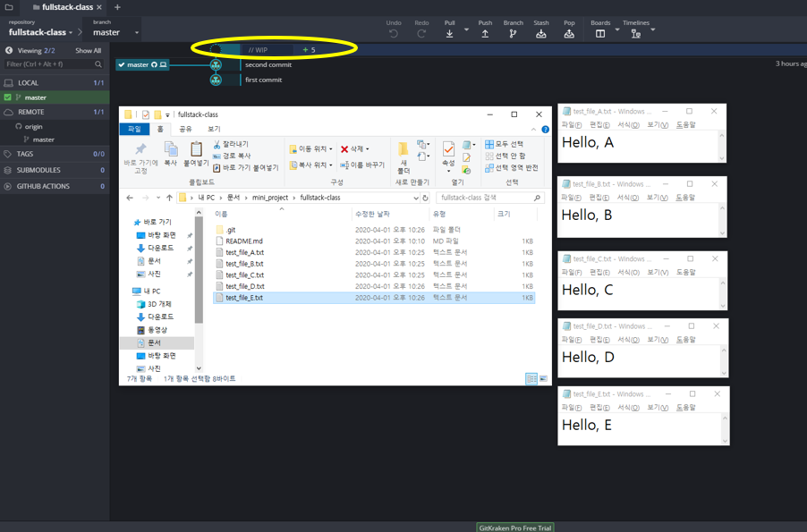
Task: Pop the stash with the Pop icon
Action: pyautogui.click(x=569, y=33)
